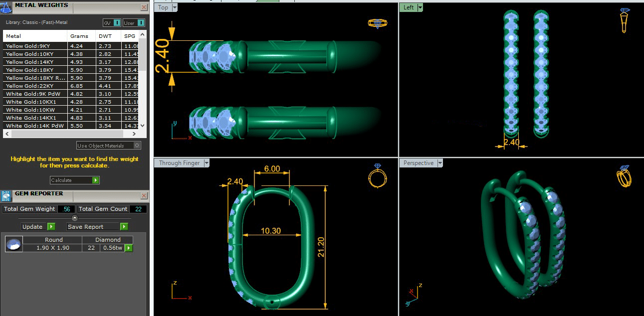Select the White Gold:10KW row
Image resolution: width=644 pixels, height=316 pixels.
(x=71, y=110)
